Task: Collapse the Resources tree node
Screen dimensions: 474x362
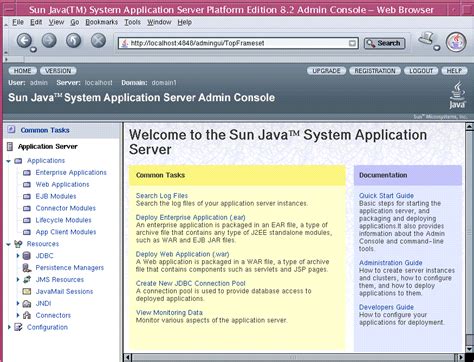Action: [x=8, y=244]
